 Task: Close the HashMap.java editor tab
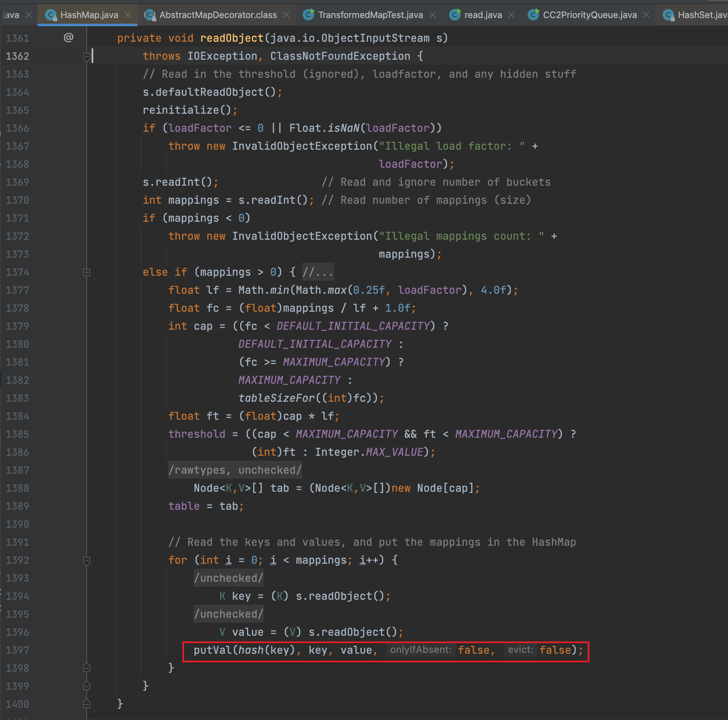coord(128,15)
